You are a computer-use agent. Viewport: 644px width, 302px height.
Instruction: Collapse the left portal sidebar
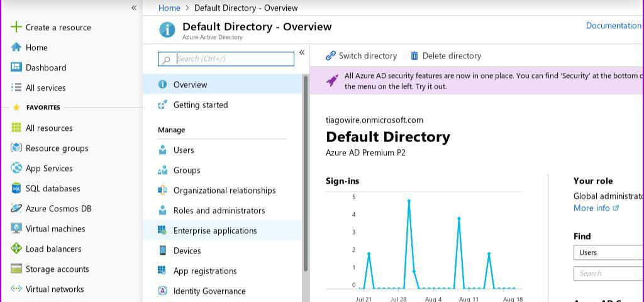pyautogui.click(x=133, y=8)
